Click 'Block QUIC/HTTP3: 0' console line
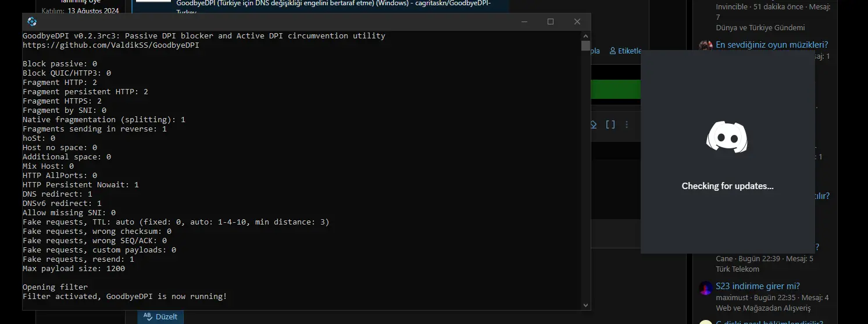The image size is (868, 324). coord(67,73)
